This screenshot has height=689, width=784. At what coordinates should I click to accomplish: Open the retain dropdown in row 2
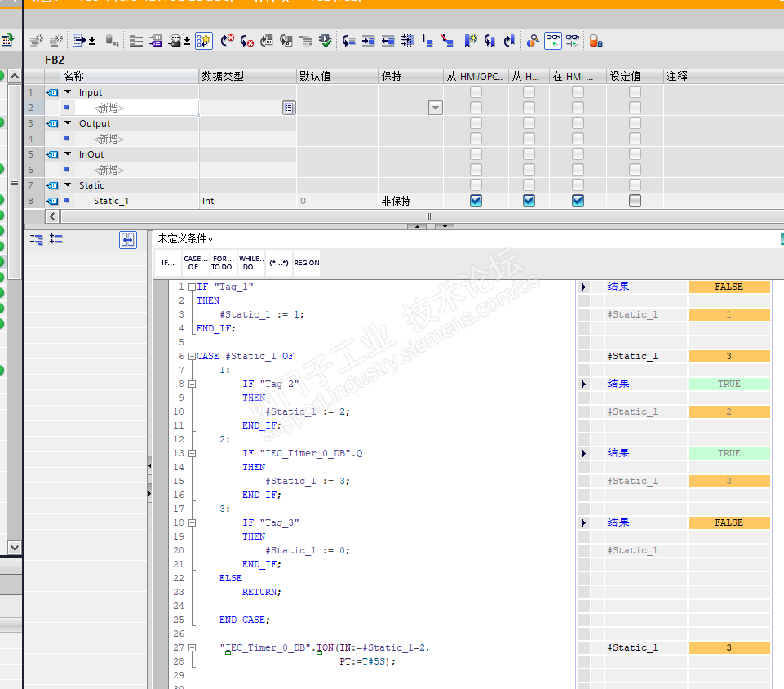click(x=435, y=108)
